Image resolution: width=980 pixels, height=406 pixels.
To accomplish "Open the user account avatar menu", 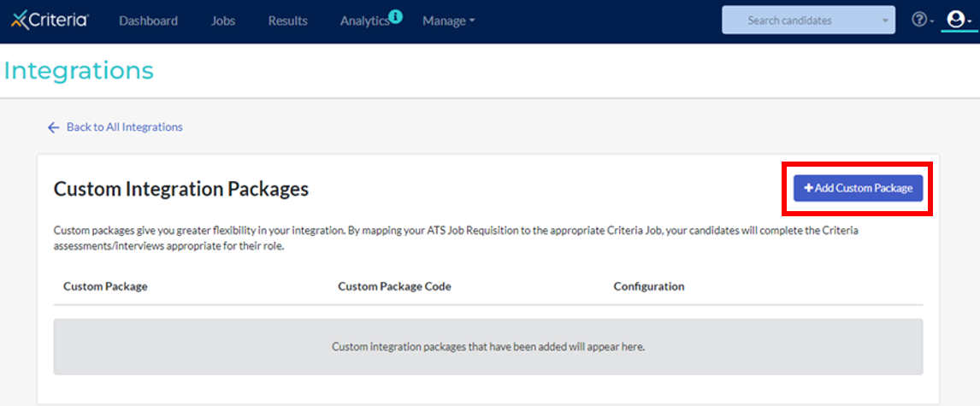I will click(x=956, y=20).
